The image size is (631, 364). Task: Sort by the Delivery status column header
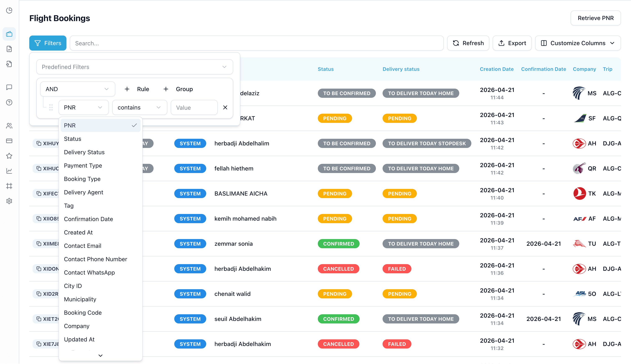coord(401,69)
